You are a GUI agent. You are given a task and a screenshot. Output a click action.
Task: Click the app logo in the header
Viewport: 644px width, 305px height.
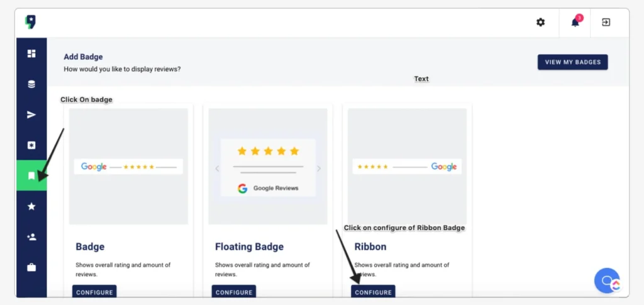pyautogui.click(x=30, y=22)
